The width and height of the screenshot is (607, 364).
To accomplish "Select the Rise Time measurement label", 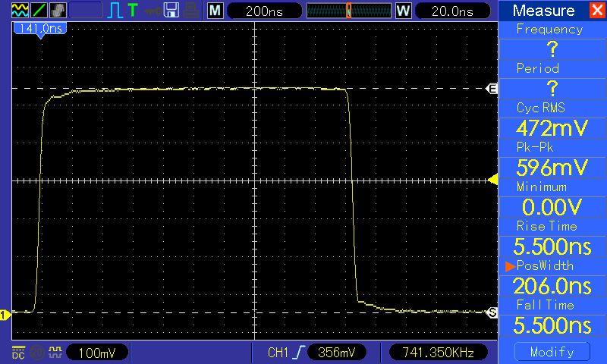I will [x=546, y=226].
